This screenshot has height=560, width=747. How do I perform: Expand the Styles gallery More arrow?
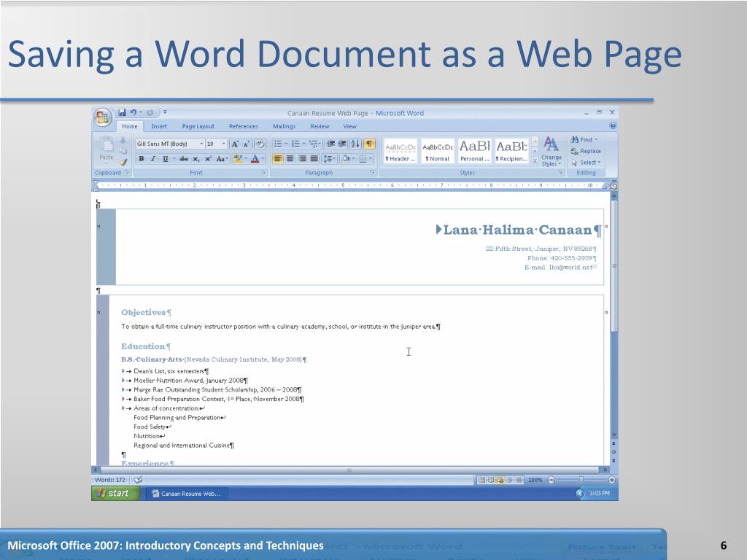click(535, 163)
